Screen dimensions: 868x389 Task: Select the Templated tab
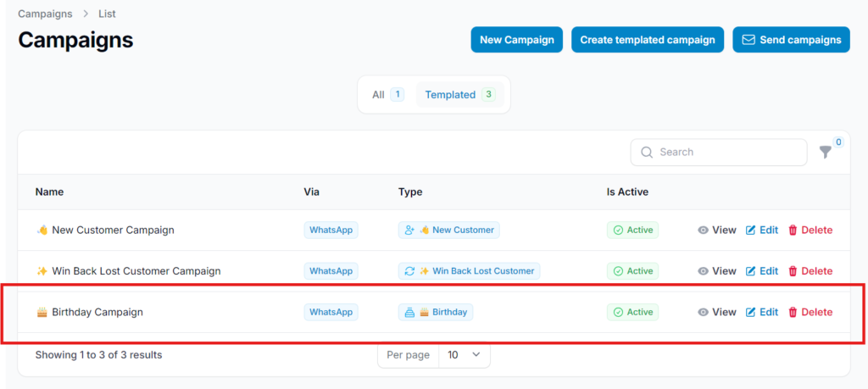[459, 95]
